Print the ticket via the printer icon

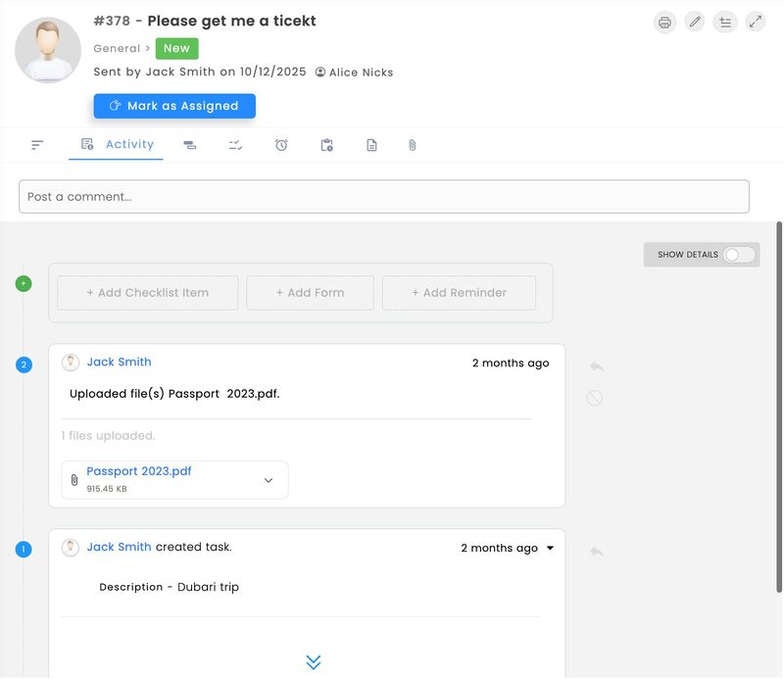665,22
